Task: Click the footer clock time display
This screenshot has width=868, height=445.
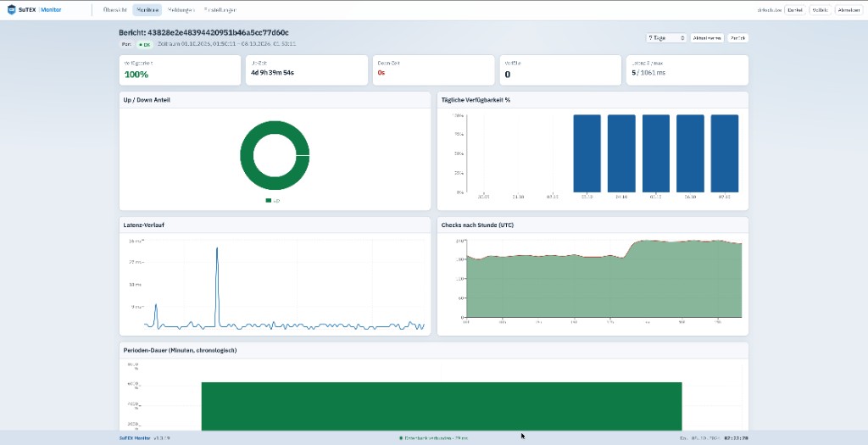Action: tap(737, 438)
